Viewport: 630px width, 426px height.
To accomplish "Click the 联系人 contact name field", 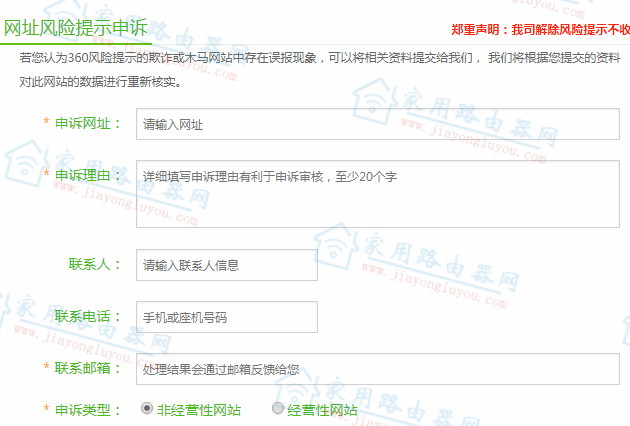I will (226, 265).
